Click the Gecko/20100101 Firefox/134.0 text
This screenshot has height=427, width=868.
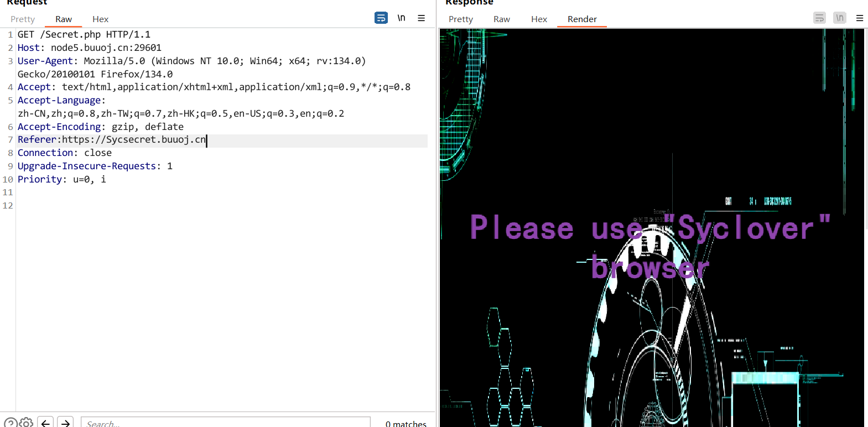[95, 74]
